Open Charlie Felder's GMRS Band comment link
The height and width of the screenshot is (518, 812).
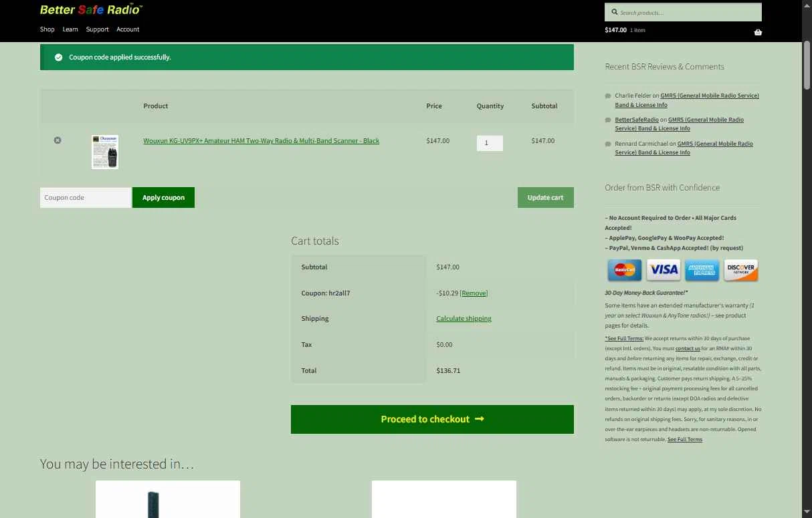(x=687, y=100)
